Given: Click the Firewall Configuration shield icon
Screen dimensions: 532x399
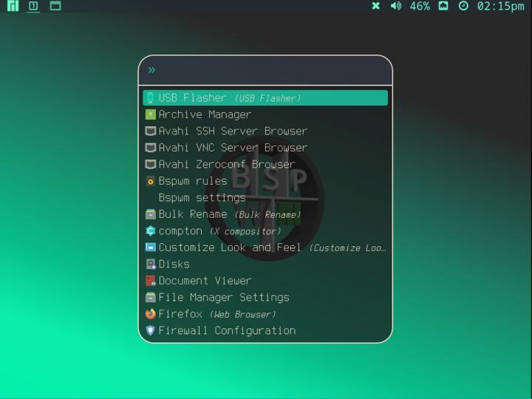Looking at the screenshot, I should [151, 331].
